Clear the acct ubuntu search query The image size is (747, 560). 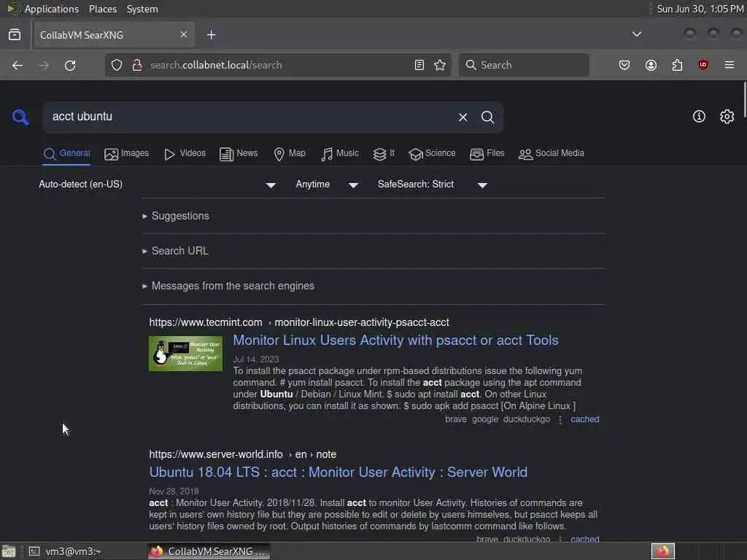(x=462, y=117)
